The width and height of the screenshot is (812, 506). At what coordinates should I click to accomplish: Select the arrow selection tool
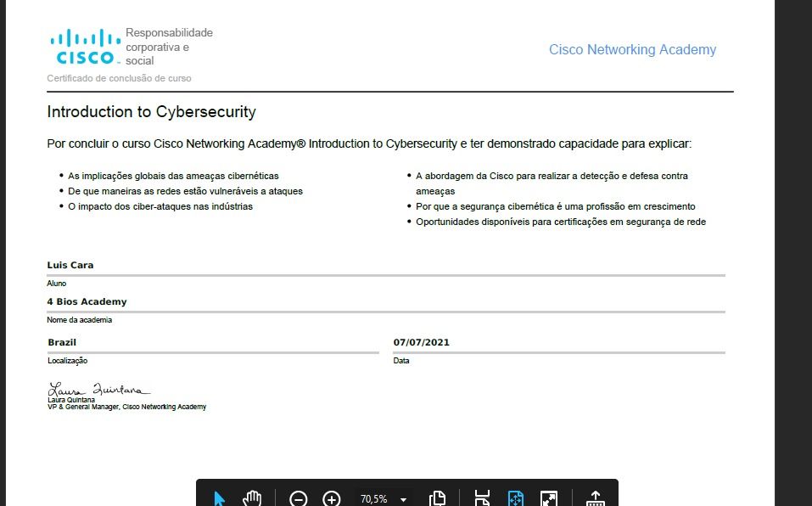click(x=220, y=498)
